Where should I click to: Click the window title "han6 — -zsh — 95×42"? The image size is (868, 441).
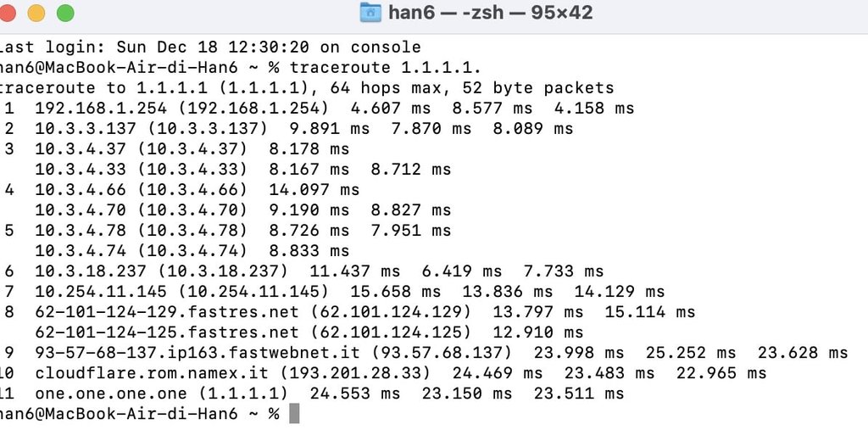(x=490, y=13)
